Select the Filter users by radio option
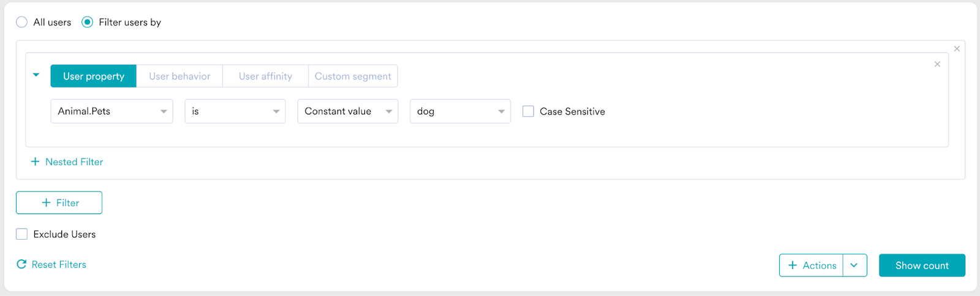The image size is (980, 296). tap(88, 22)
